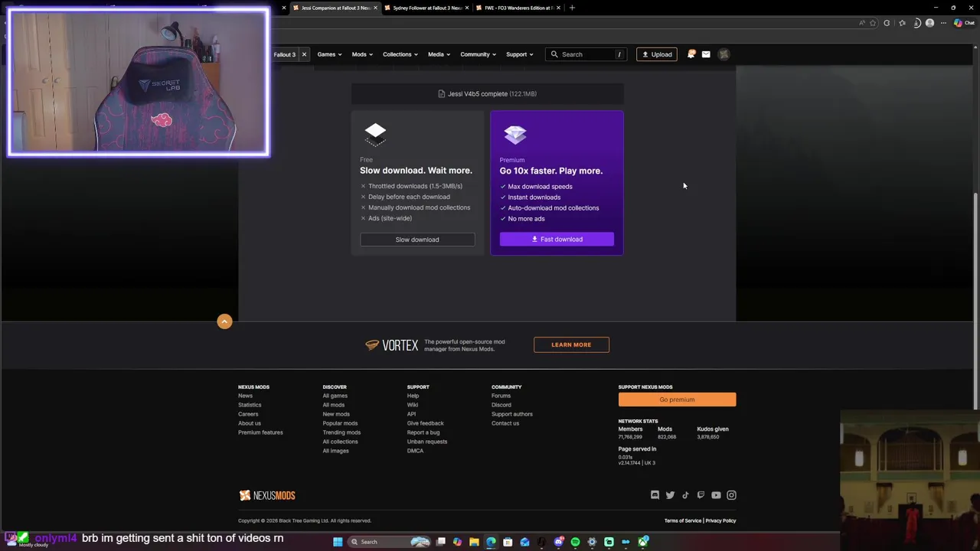
Task: Click Learn More about Vortex
Action: pyautogui.click(x=571, y=345)
